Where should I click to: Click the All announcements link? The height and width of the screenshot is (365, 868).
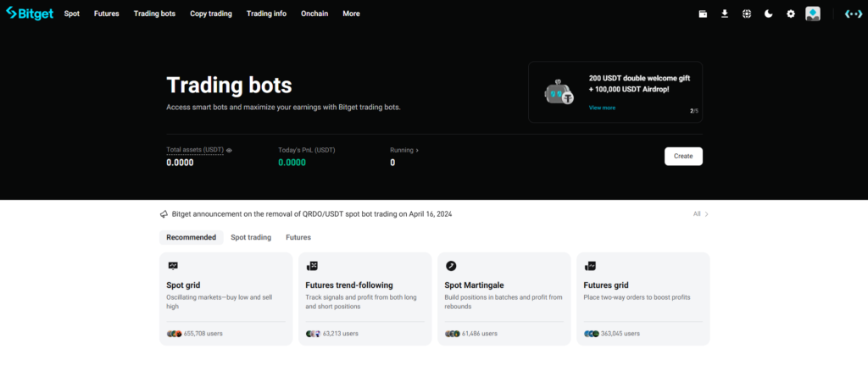tap(697, 214)
